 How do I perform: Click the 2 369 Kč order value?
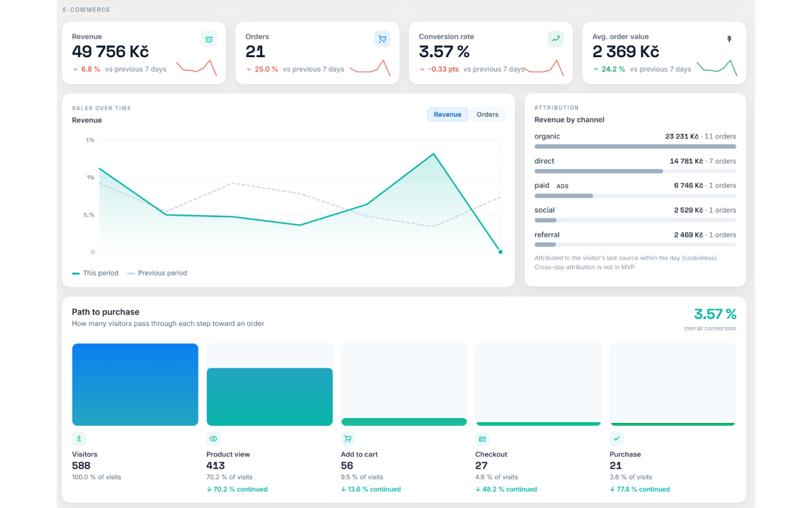pos(625,52)
